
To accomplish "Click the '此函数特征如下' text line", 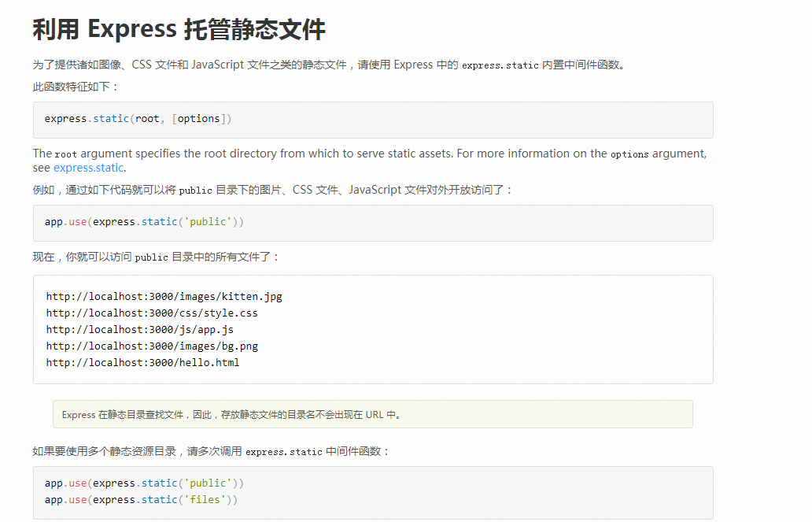I will point(76,87).
